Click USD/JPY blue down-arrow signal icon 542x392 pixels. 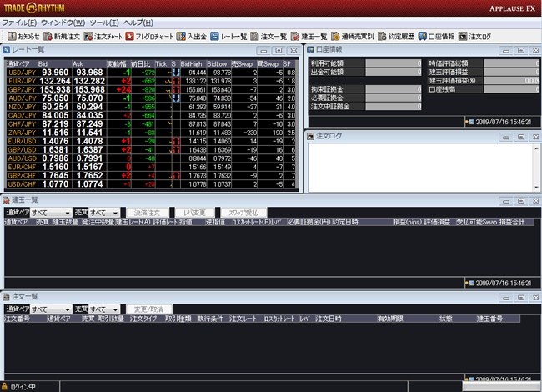click(176, 73)
